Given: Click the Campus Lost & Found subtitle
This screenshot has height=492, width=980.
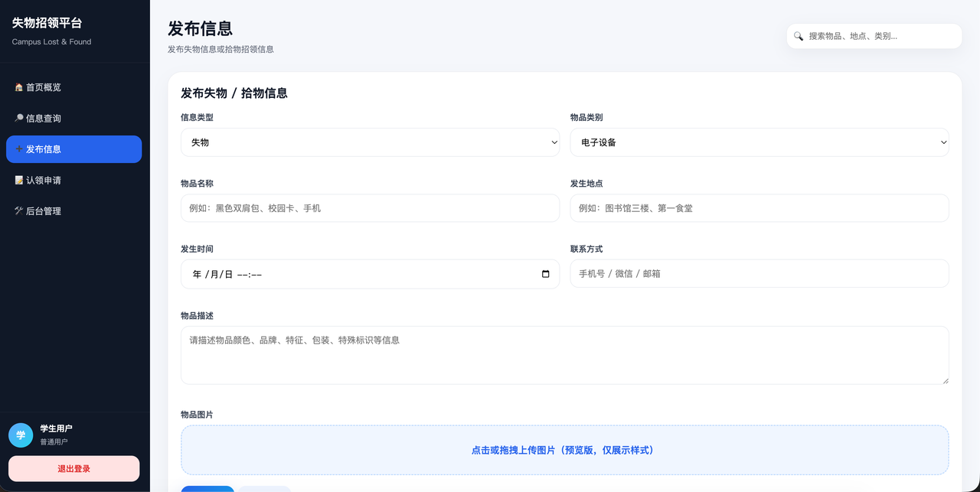Looking at the screenshot, I should pyautogui.click(x=51, y=42).
